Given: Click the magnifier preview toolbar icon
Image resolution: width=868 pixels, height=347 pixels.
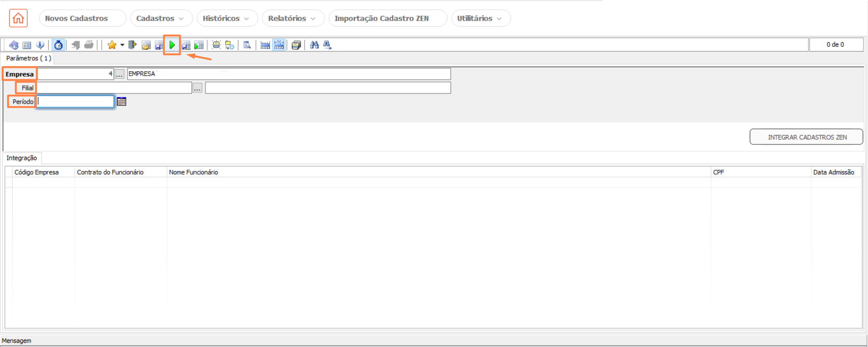Looking at the screenshot, I should (x=247, y=45).
